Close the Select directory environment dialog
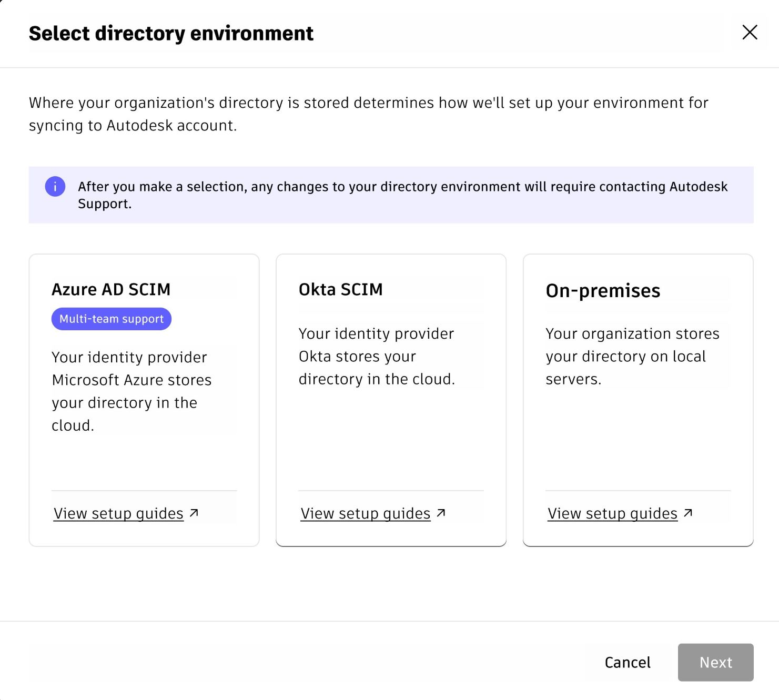This screenshot has width=779, height=700. click(x=750, y=32)
